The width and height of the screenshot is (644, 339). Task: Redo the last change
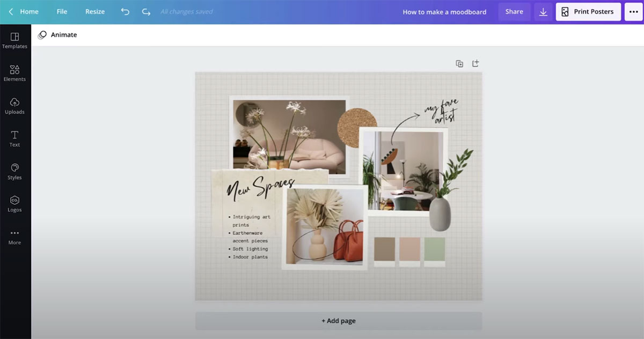pyautogui.click(x=145, y=11)
